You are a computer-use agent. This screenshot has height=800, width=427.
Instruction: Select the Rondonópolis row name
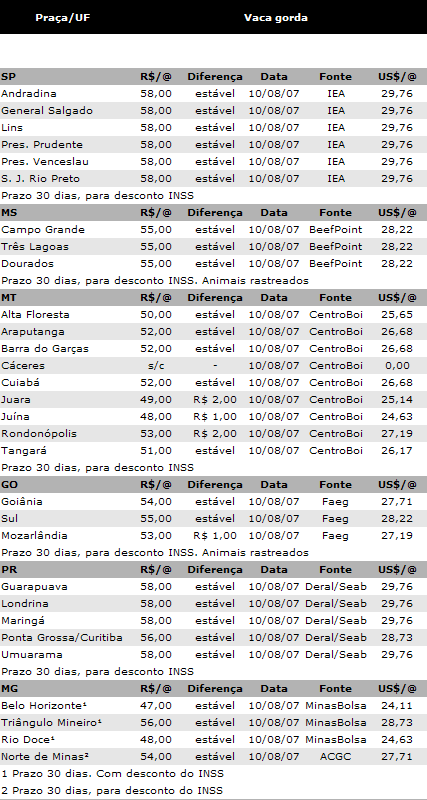point(39,434)
